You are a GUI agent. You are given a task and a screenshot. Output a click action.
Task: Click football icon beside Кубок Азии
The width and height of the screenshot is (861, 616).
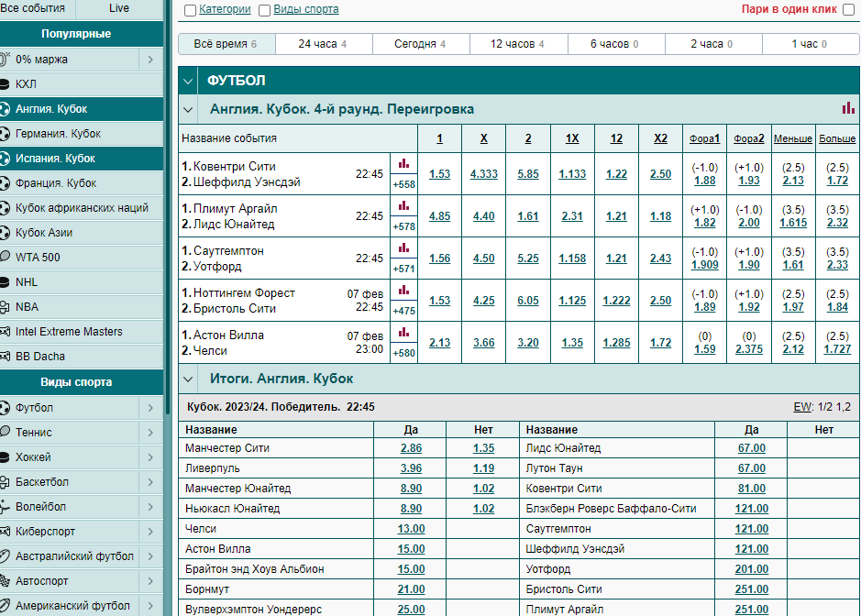pos(5,232)
